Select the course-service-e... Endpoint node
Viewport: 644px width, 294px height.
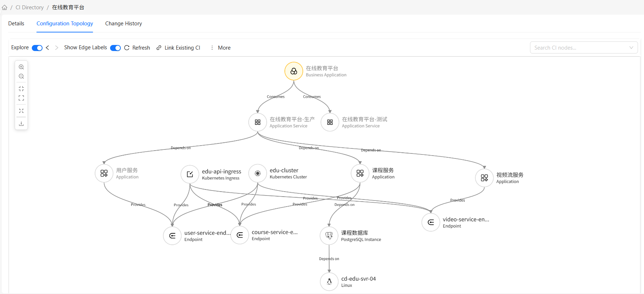coord(240,235)
